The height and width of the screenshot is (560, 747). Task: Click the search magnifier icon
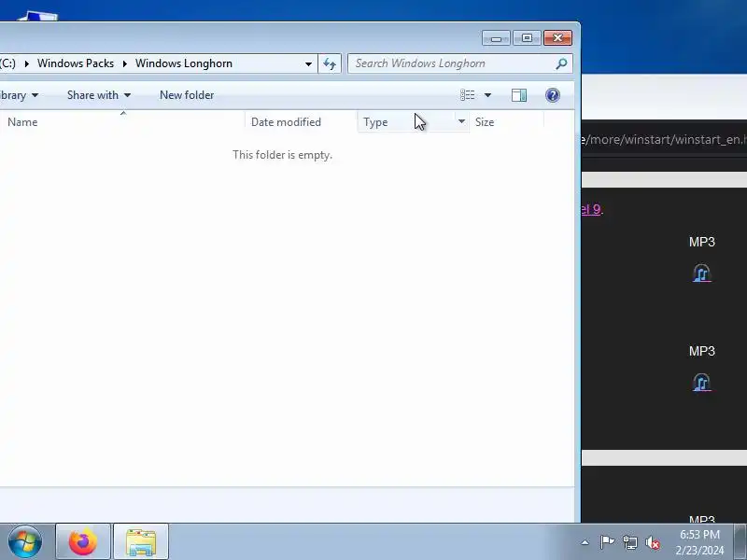561,63
